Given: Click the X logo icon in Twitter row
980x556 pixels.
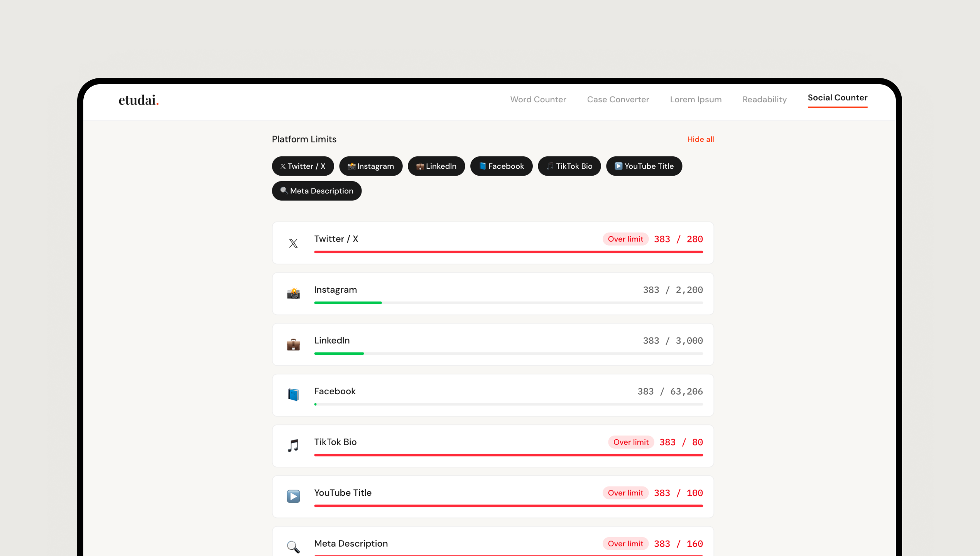Looking at the screenshot, I should click(x=293, y=243).
